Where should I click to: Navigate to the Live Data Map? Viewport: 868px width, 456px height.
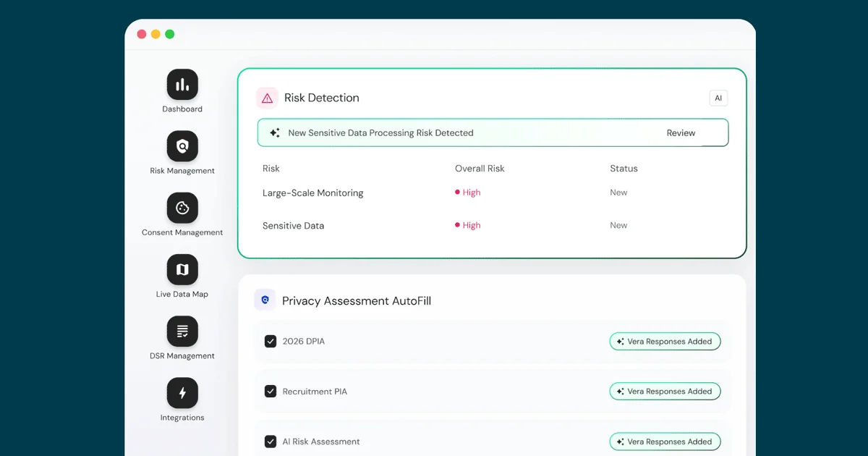click(182, 269)
